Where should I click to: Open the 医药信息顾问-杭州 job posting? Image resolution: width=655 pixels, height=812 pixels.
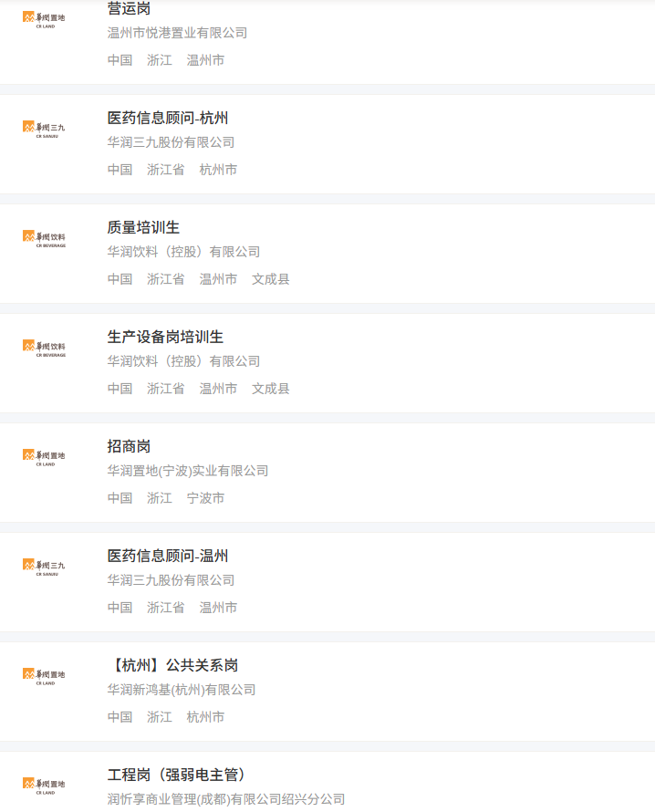(x=168, y=118)
